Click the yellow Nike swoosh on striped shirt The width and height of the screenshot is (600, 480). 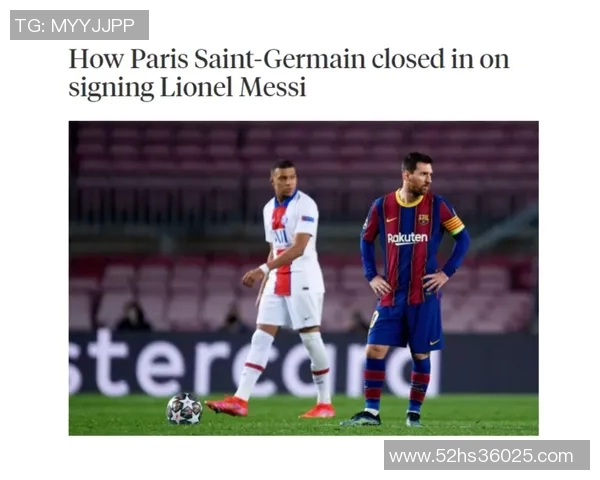(391, 220)
